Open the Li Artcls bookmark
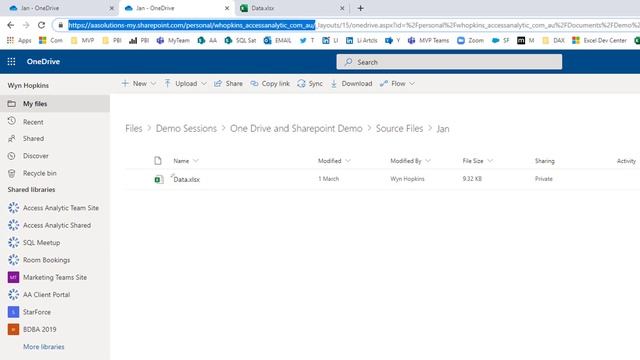Viewport: 640px width, 360px height. pos(362,40)
